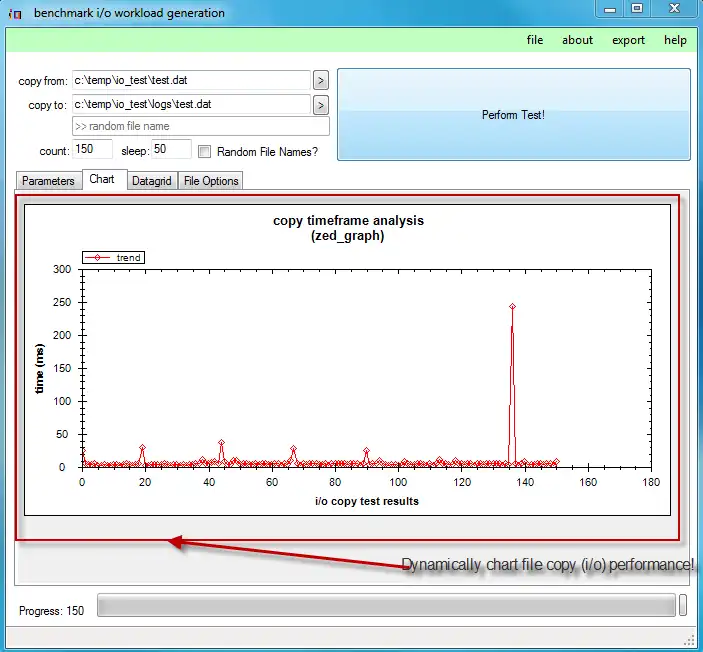Click the count value field
The width and height of the screenshot is (703, 652).
(92, 149)
